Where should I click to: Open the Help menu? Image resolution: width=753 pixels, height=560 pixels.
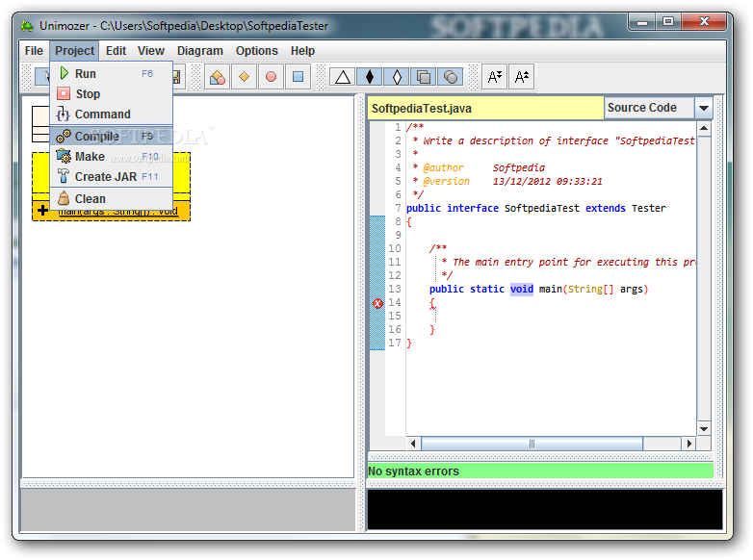pos(302,51)
